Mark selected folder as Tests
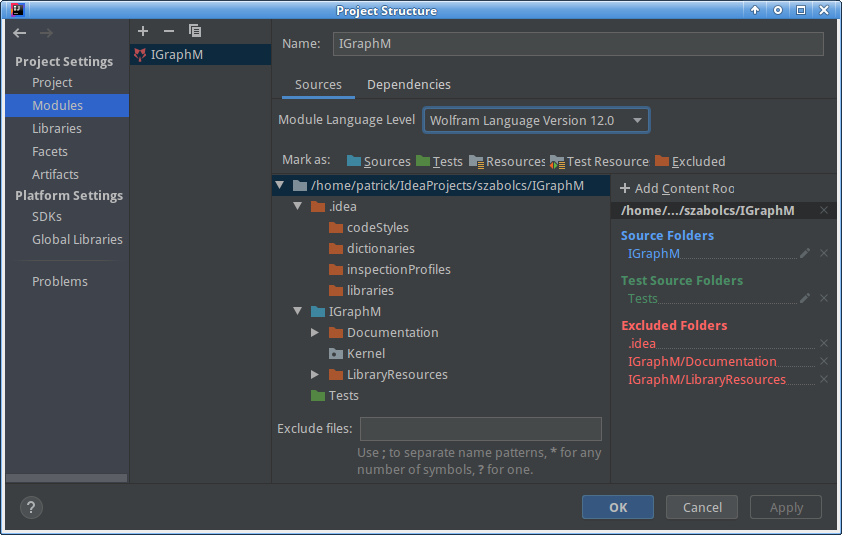This screenshot has width=842, height=535. tap(439, 161)
